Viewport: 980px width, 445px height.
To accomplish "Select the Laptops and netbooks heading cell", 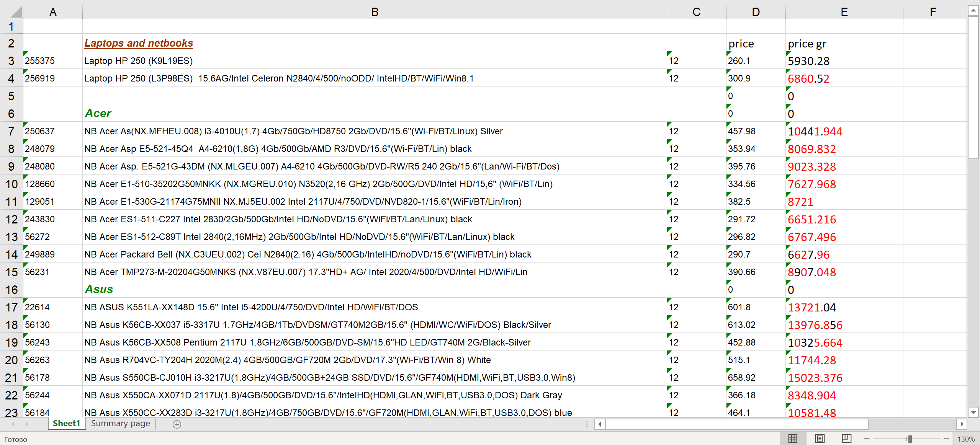I will tap(138, 43).
